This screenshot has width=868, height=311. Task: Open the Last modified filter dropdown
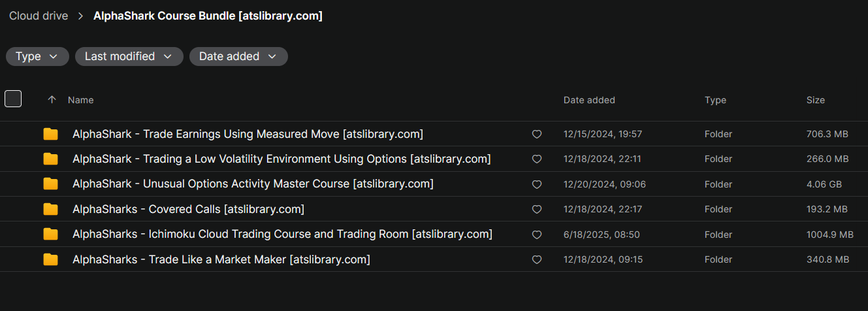tap(129, 57)
